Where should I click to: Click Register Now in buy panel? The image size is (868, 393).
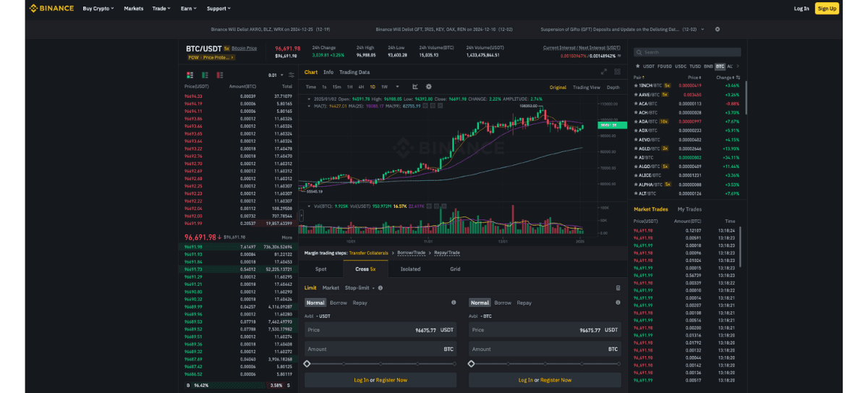391,380
